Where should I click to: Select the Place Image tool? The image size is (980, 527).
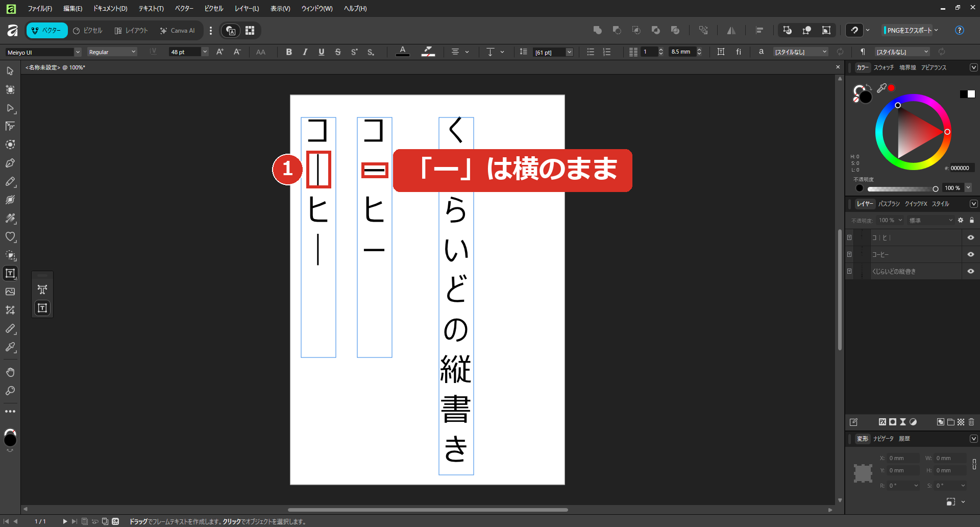pos(10,292)
